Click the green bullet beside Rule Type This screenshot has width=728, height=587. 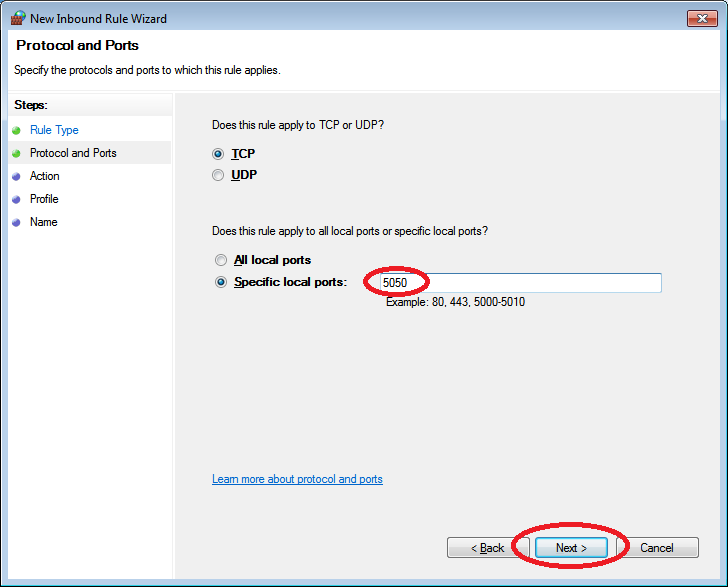16,130
